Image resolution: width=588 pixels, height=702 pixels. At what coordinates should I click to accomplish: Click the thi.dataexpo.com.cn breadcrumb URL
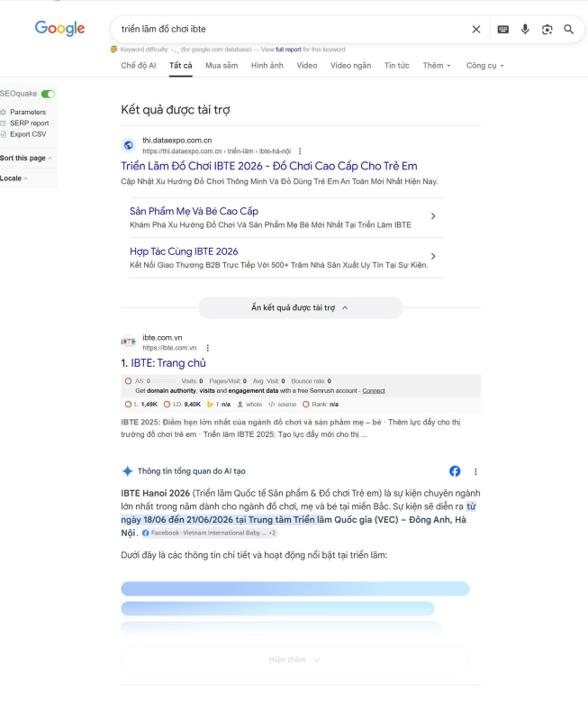[x=217, y=150]
